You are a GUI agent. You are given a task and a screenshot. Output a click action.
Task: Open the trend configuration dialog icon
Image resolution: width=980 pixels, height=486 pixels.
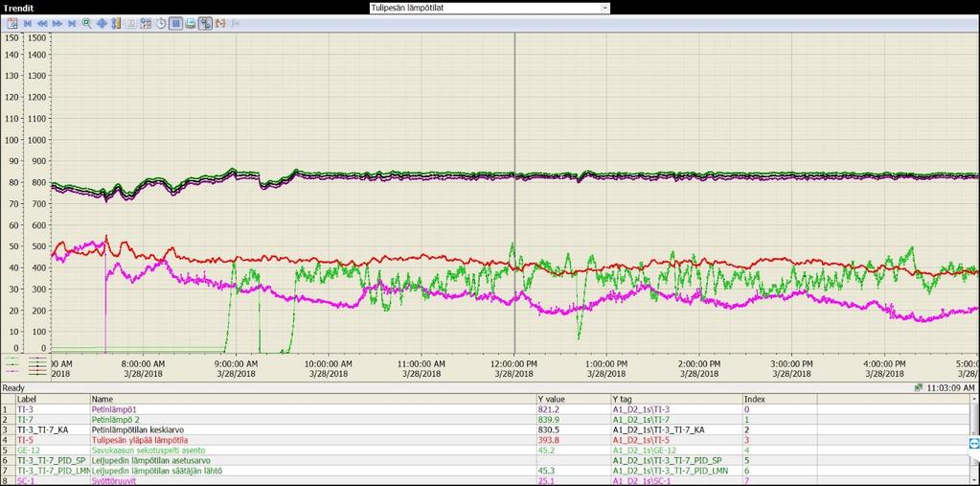click(12, 23)
